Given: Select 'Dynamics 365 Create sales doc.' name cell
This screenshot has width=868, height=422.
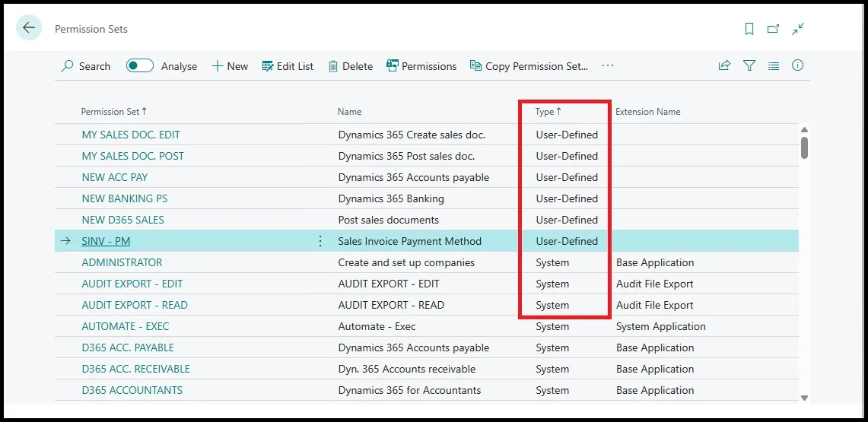Looking at the screenshot, I should pos(412,135).
